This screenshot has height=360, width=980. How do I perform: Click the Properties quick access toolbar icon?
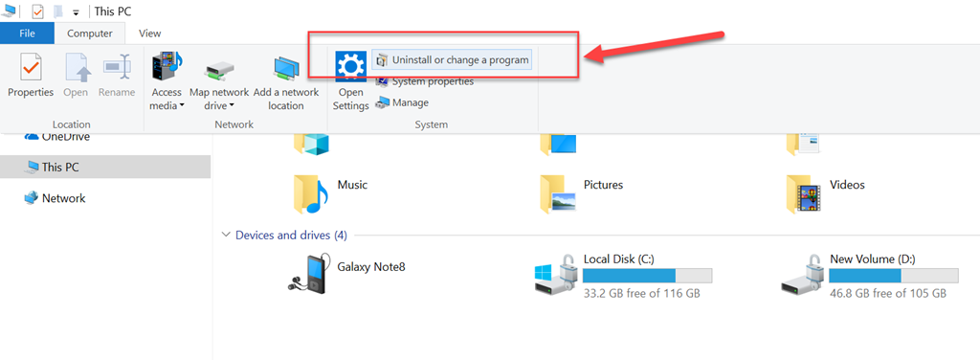coord(37,11)
